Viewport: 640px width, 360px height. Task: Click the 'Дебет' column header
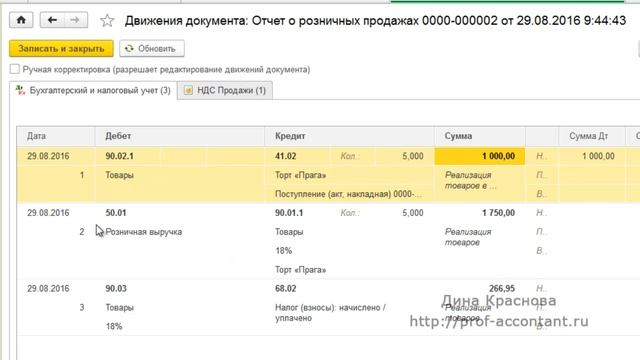click(180, 136)
